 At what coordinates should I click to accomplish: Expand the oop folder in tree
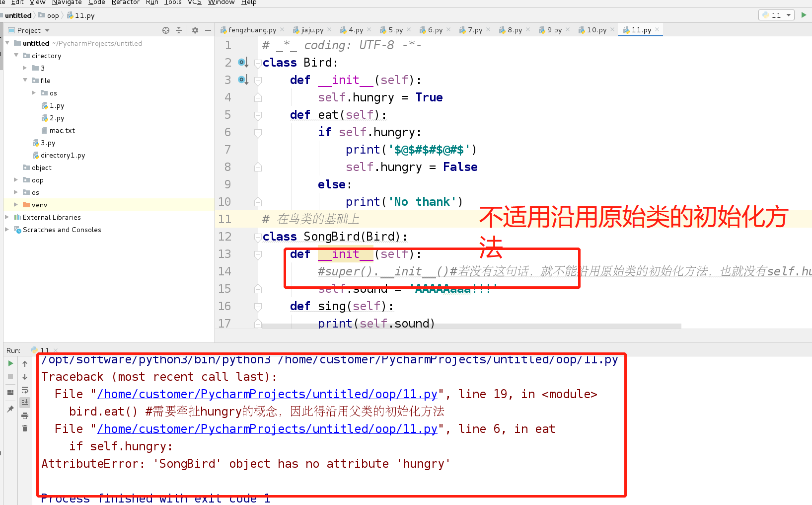click(x=16, y=179)
